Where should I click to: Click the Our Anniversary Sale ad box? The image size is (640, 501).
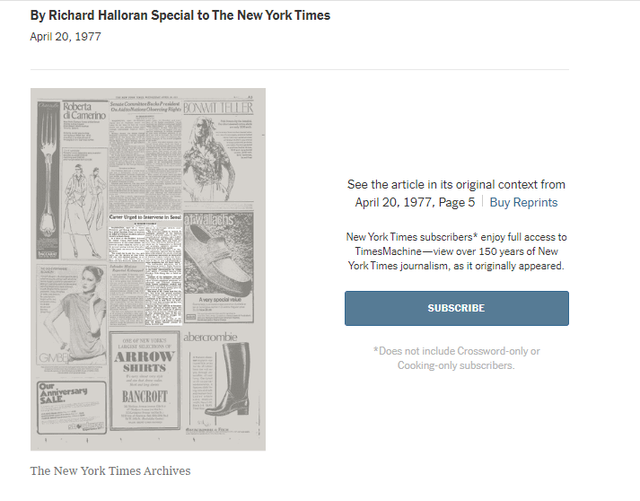(72, 407)
